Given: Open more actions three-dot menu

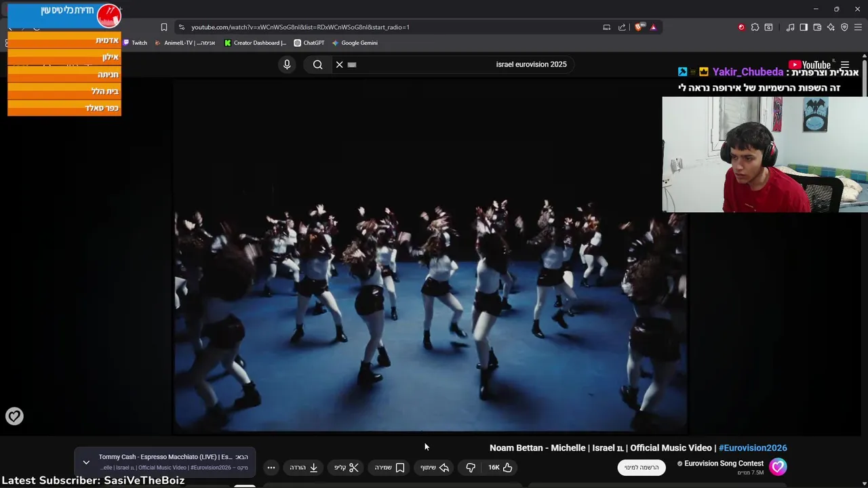Looking at the screenshot, I should 271,468.
